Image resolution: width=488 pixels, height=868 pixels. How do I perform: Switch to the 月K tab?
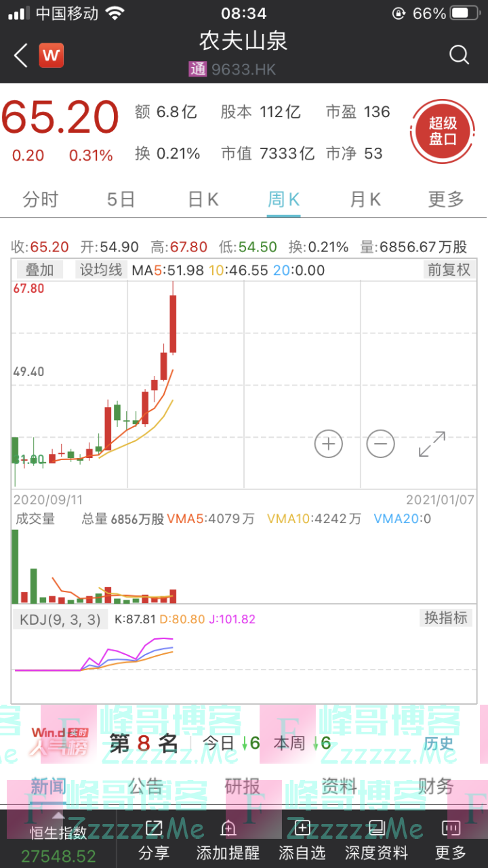pos(365,199)
